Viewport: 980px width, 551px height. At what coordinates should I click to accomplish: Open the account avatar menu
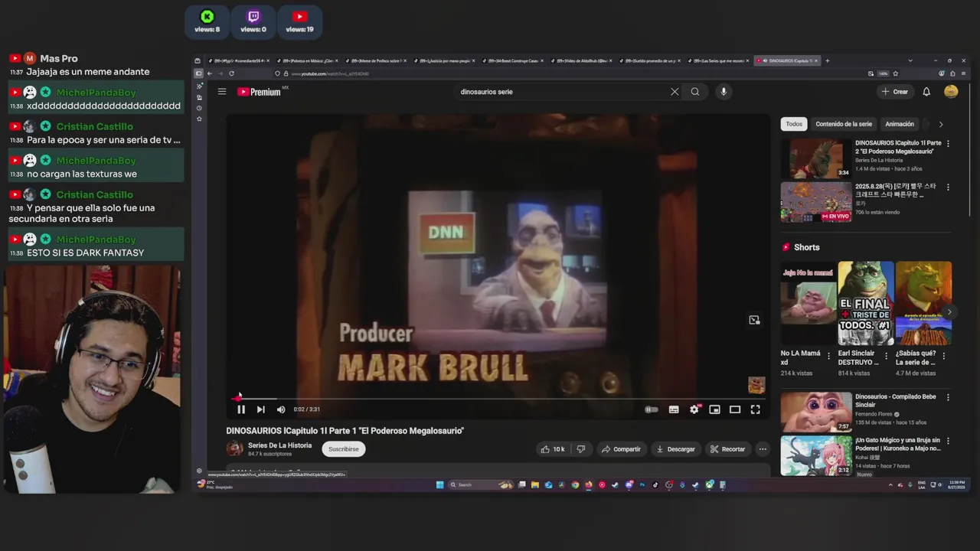[x=951, y=92]
